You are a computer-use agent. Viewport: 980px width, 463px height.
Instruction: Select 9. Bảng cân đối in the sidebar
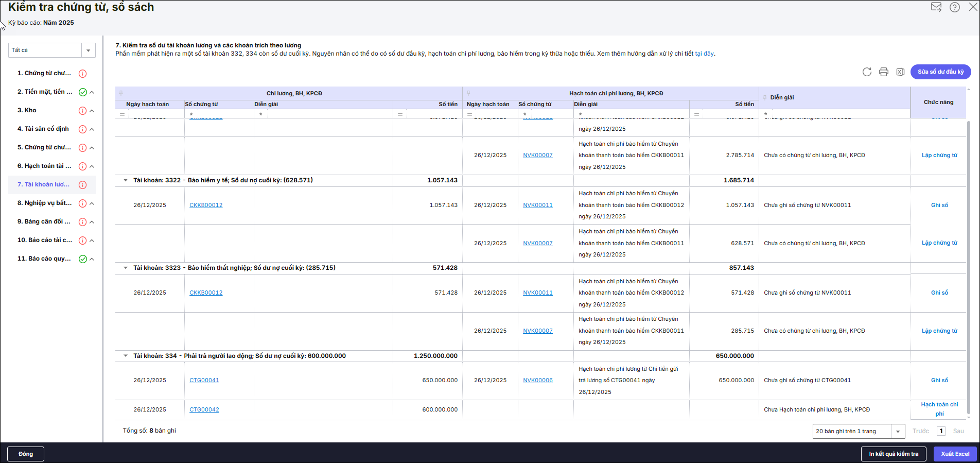tap(43, 221)
